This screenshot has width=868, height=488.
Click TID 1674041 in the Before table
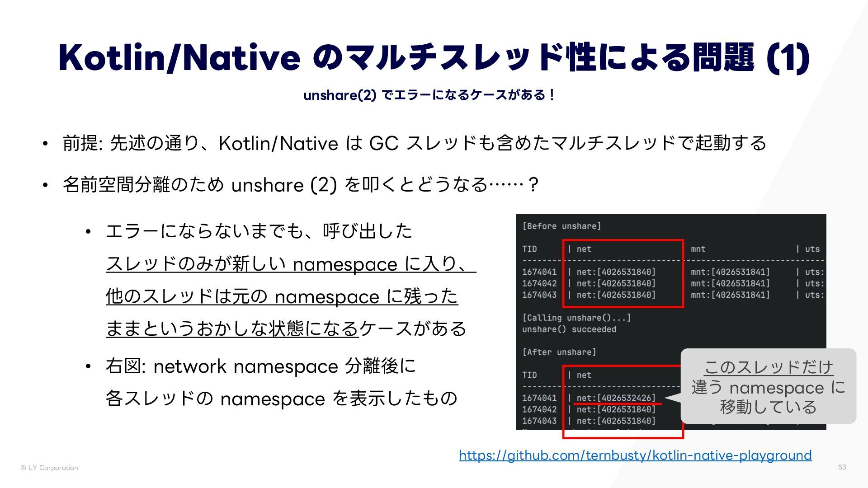click(539, 272)
